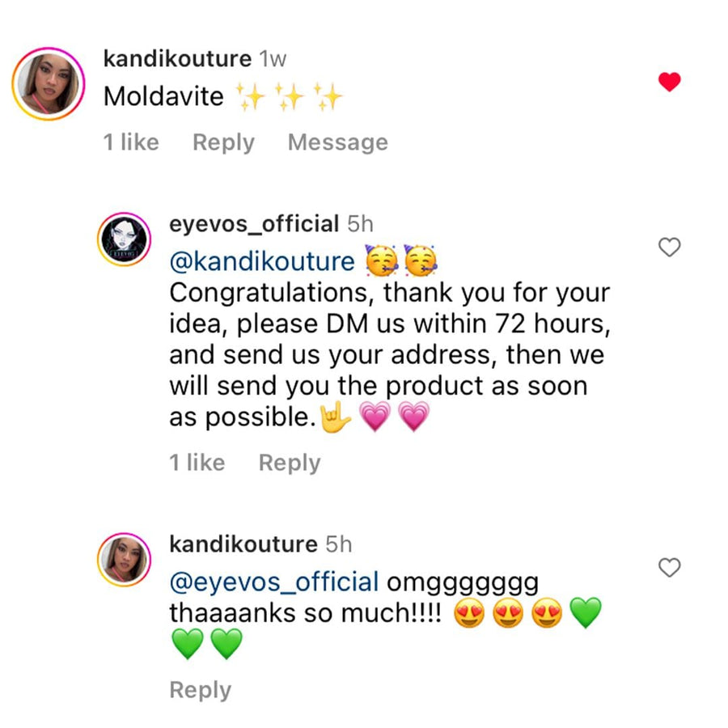Image resolution: width=728 pixels, height=728 pixels.
Task: Reply to kandikouture's thank-you comment
Action: 200,690
